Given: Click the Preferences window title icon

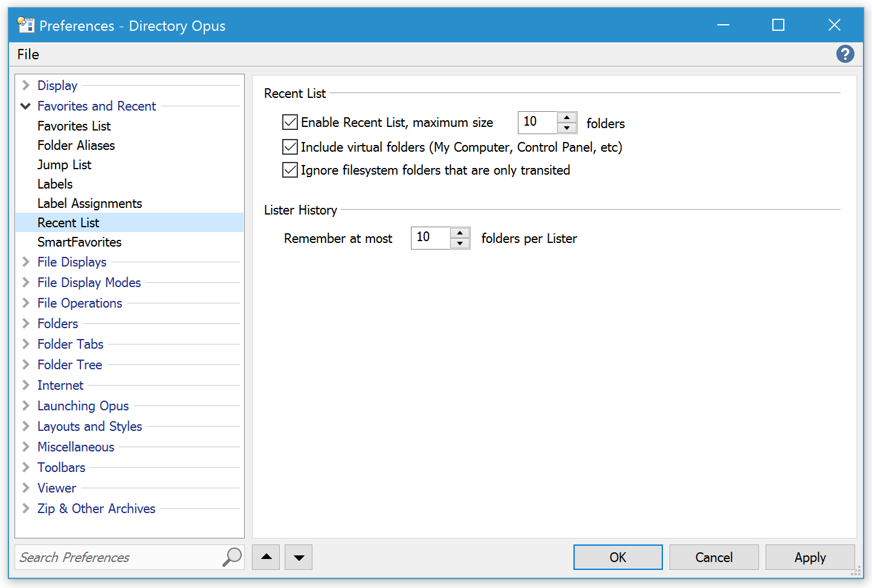Looking at the screenshot, I should click(26, 25).
